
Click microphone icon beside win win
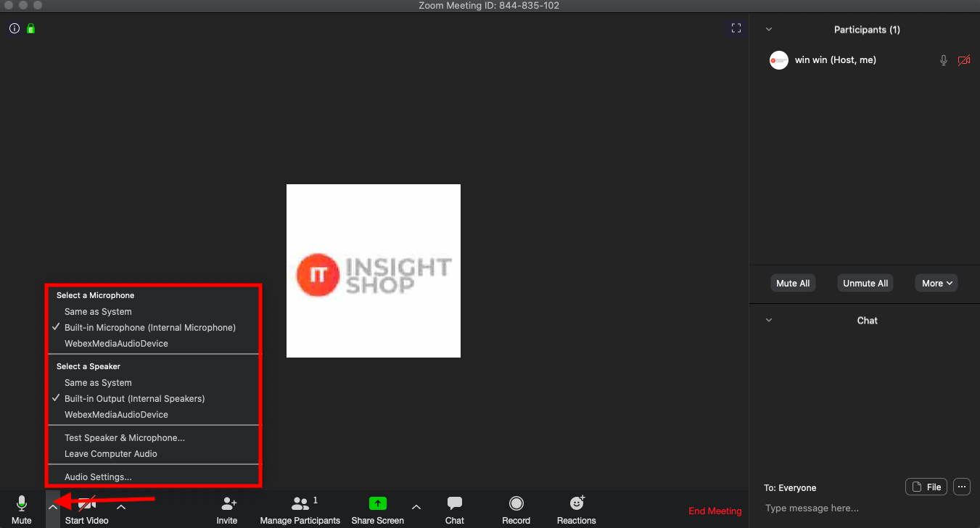944,60
